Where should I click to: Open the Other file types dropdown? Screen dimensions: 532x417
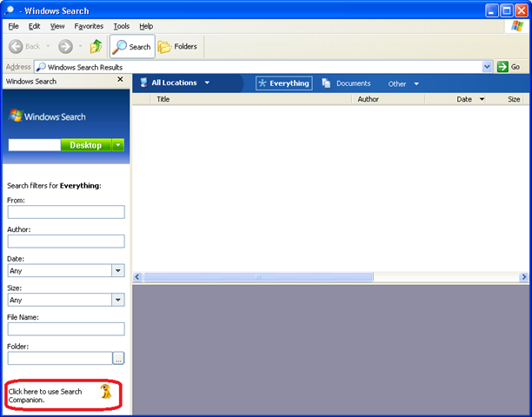403,84
